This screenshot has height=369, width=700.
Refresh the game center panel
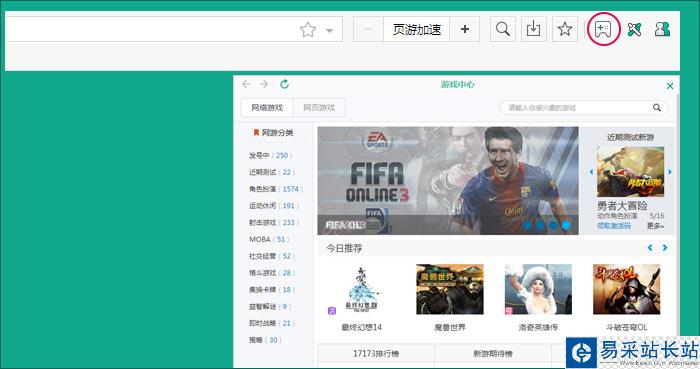[284, 84]
